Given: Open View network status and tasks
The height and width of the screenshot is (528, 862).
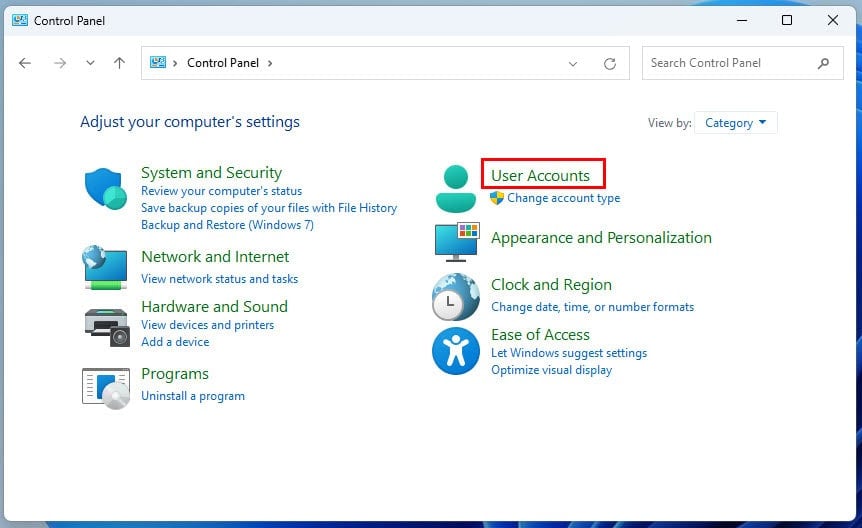Looking at the screenshot, I should tap(219, 279).
